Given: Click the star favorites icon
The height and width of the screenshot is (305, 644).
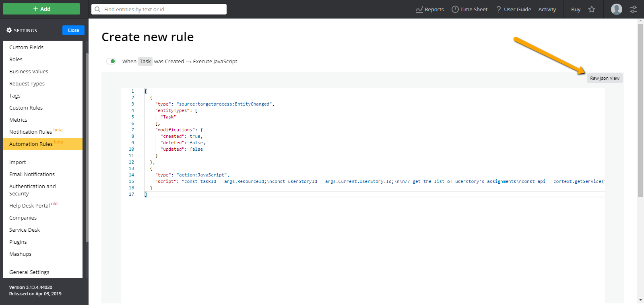Looking at the screenshot, I should click(x=592, y=9).
